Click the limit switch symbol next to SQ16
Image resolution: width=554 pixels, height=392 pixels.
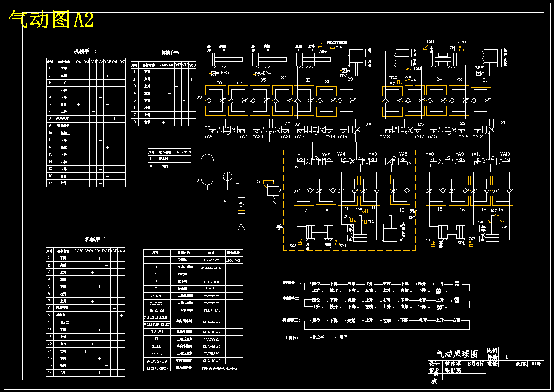pos(321,46)
